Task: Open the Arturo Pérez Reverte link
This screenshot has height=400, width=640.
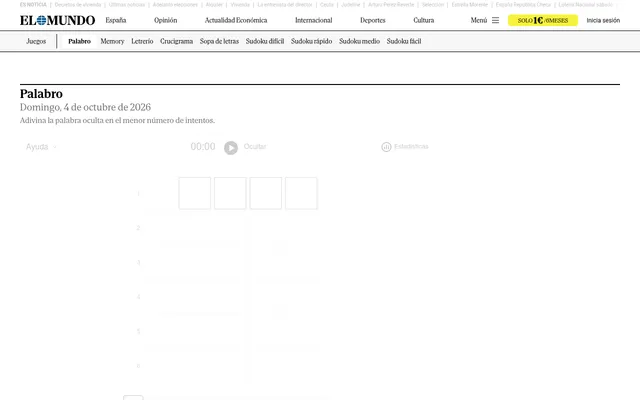Action: (391, 4)
